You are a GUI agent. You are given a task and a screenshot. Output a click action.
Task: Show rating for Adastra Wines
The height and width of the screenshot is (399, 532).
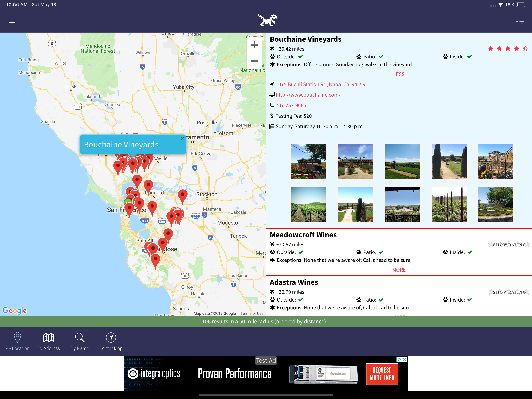click(x=509, y=292)
